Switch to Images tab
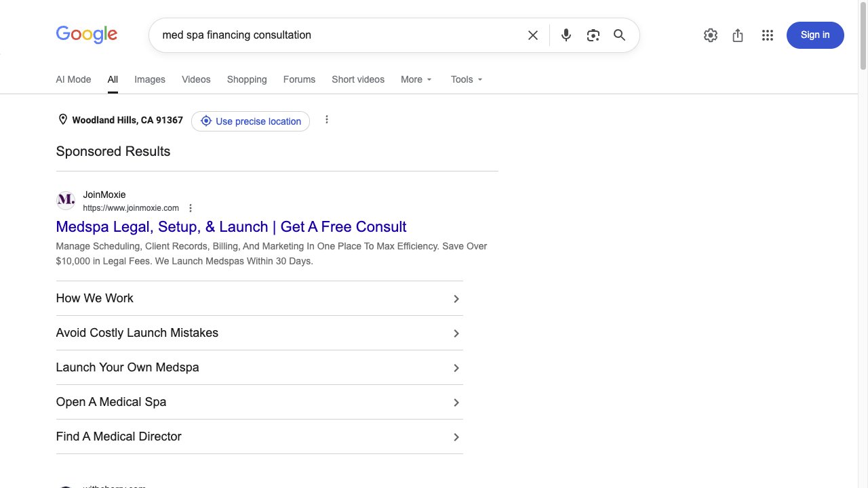This screenshot has width=868, height=488. 150,79
